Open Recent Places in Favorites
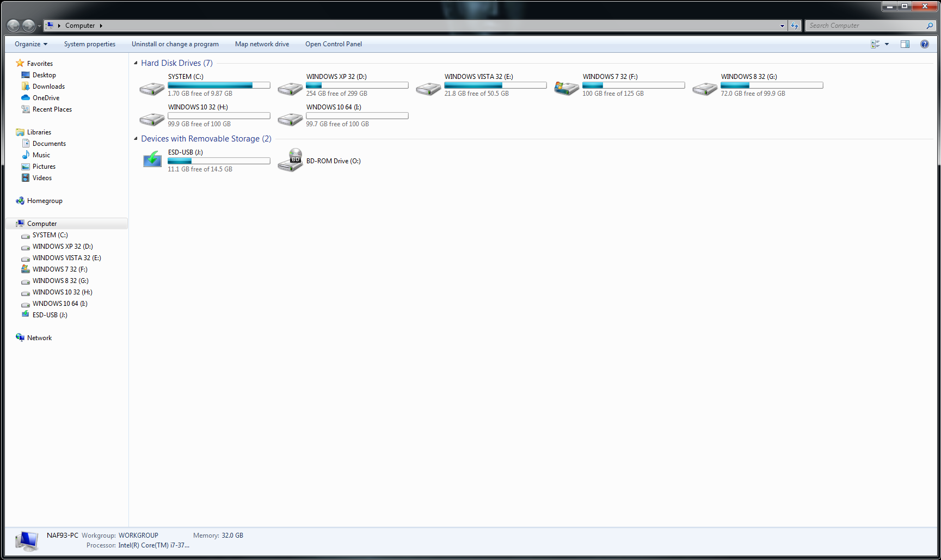This screenshot has height=560, width=941. pos(52,109)
